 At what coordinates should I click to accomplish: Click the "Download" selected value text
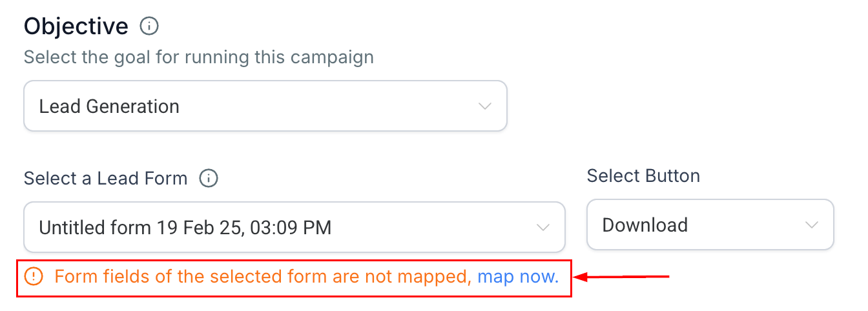tap(645, 225)
